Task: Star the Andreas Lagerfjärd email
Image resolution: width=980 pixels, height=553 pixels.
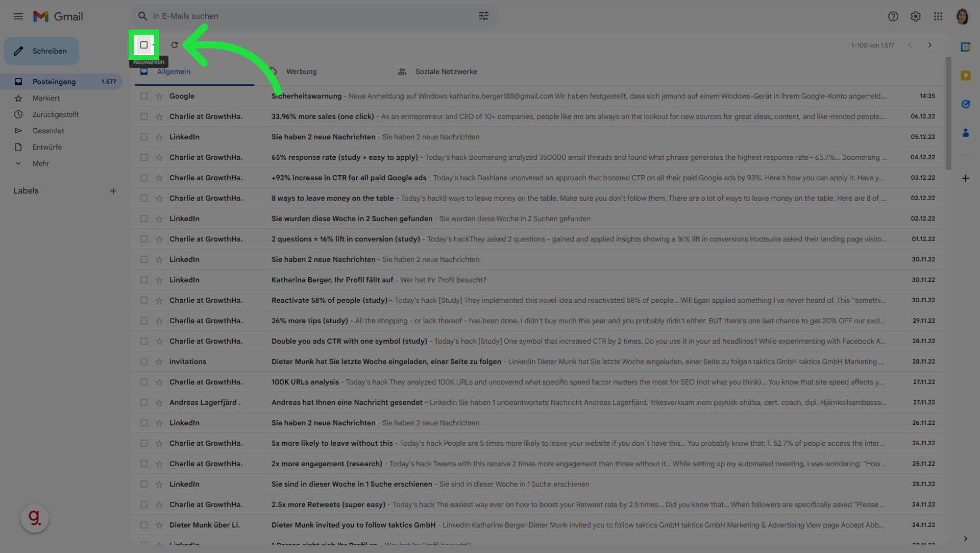Action: [x=159, y=402]
